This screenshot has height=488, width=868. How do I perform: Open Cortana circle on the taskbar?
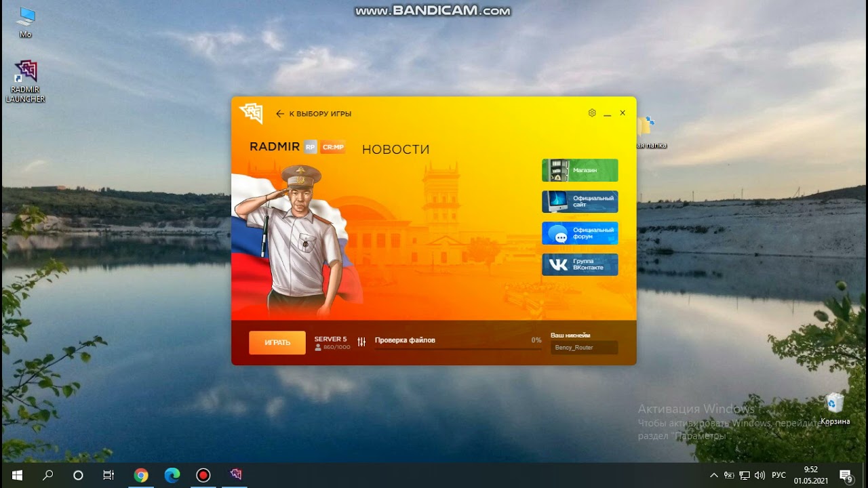click(78, 475)
